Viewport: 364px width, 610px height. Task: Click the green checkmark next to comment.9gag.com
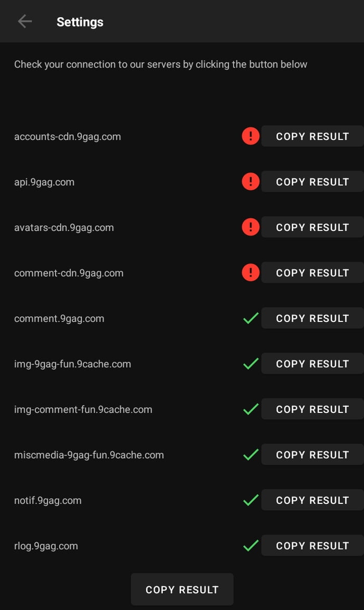click(x=250, y=318)
